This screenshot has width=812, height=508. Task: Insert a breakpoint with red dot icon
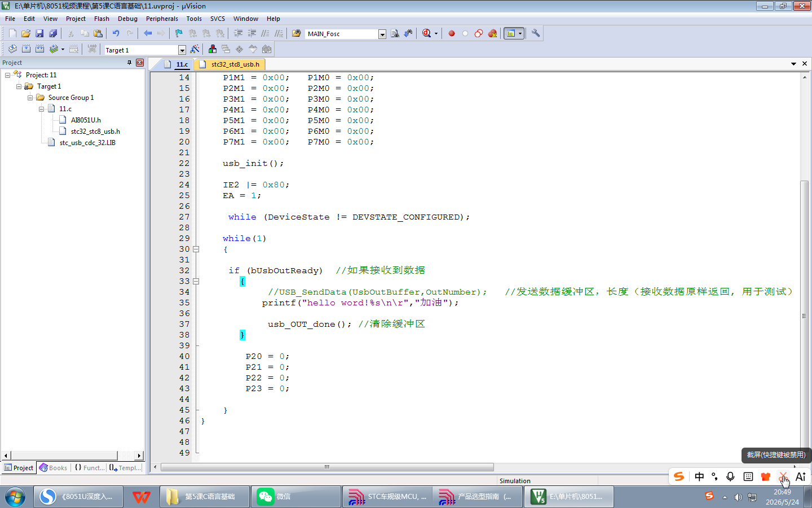pos(452,34)
